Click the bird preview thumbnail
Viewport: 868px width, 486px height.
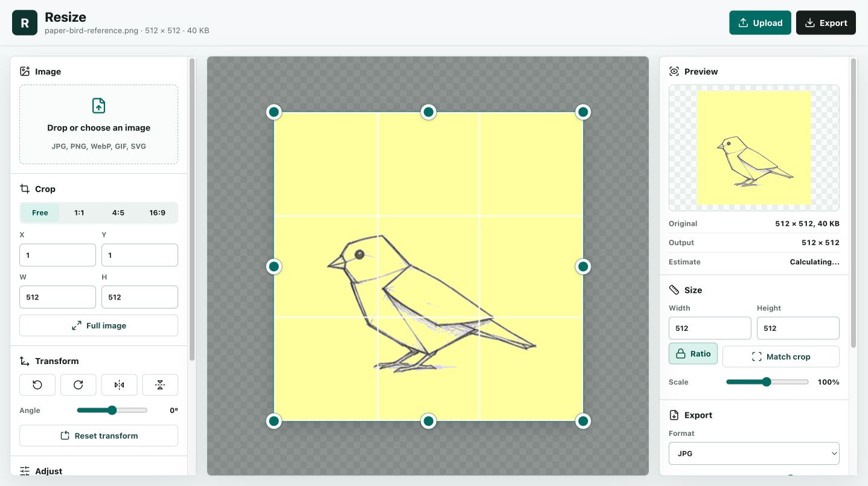tap(754, 148)
